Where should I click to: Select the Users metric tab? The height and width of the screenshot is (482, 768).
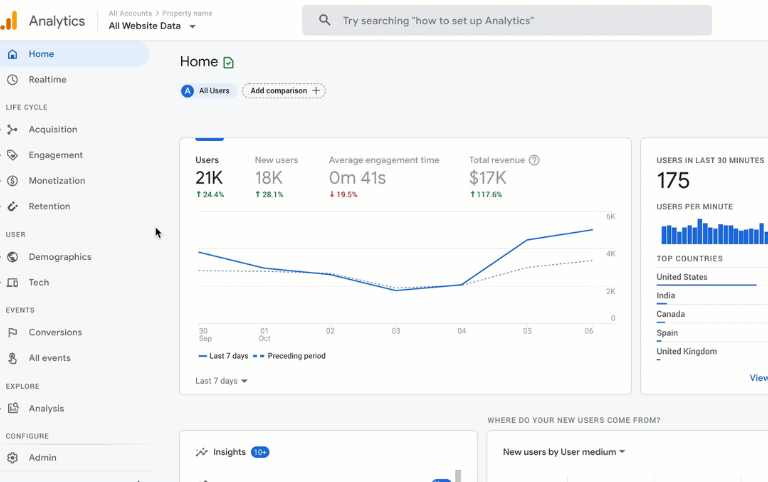click(x=210, y=176)
